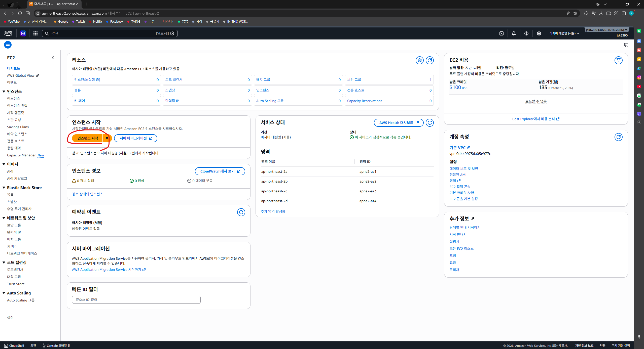This screenshot has width=644, height=349.
Task: Refresh the 서비스 상태 panel
Action: pos(430,123)
